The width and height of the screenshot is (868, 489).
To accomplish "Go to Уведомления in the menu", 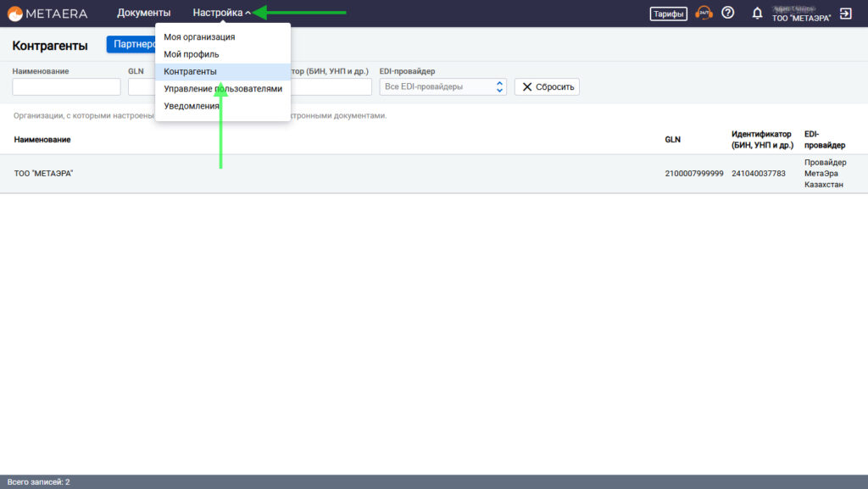I will pos(192,106).
